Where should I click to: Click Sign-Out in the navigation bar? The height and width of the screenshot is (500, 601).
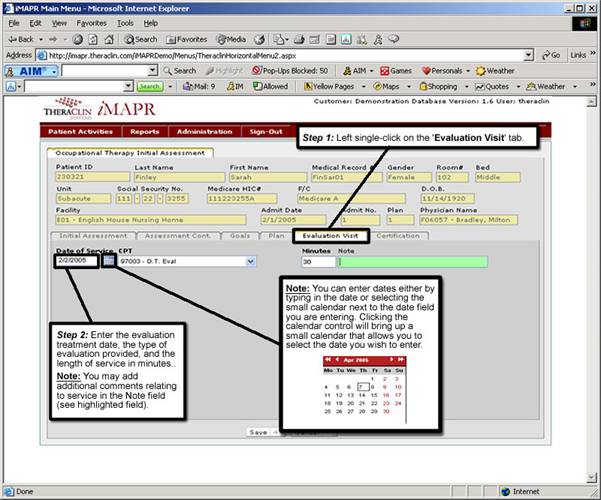[x=266, y=132]
